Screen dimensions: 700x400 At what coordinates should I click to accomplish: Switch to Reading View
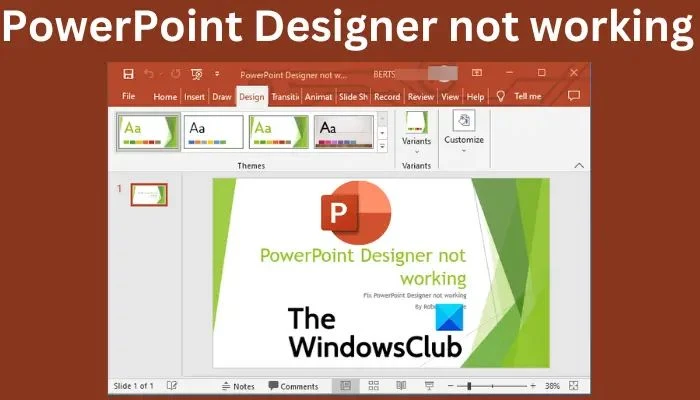[401, 386]
